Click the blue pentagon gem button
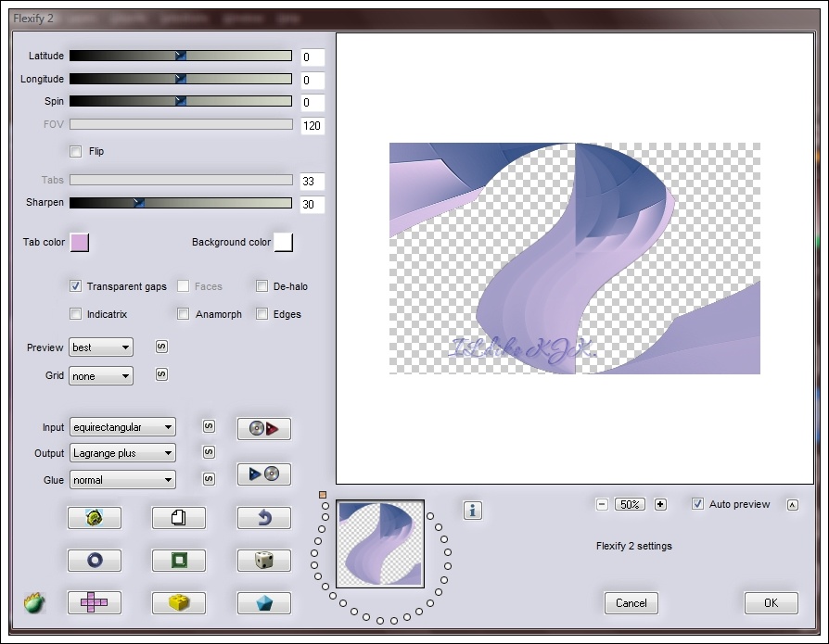 [x=263, y=603]
